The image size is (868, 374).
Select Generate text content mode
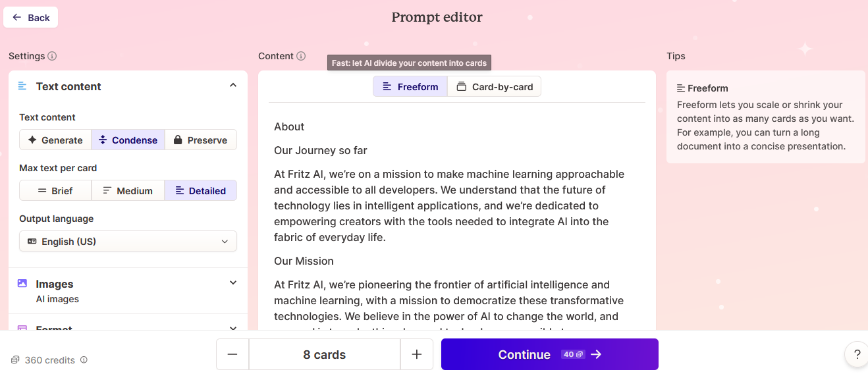click(55, 140)
